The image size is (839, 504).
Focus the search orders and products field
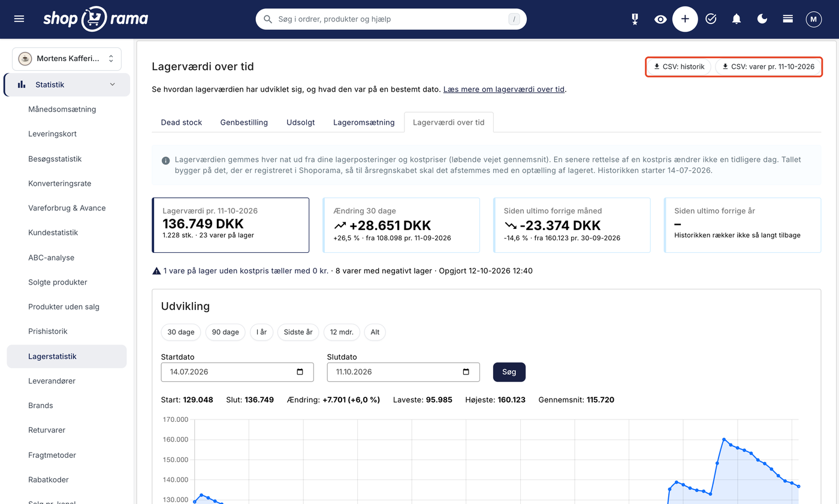click(391, 19)
